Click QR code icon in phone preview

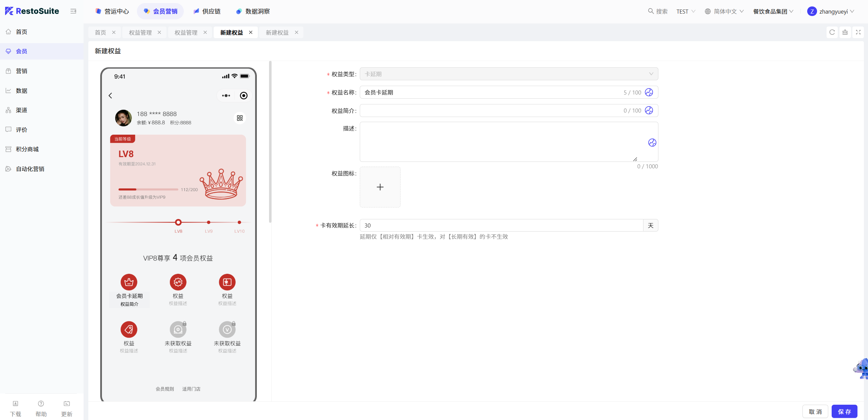(x=240, y=118)
